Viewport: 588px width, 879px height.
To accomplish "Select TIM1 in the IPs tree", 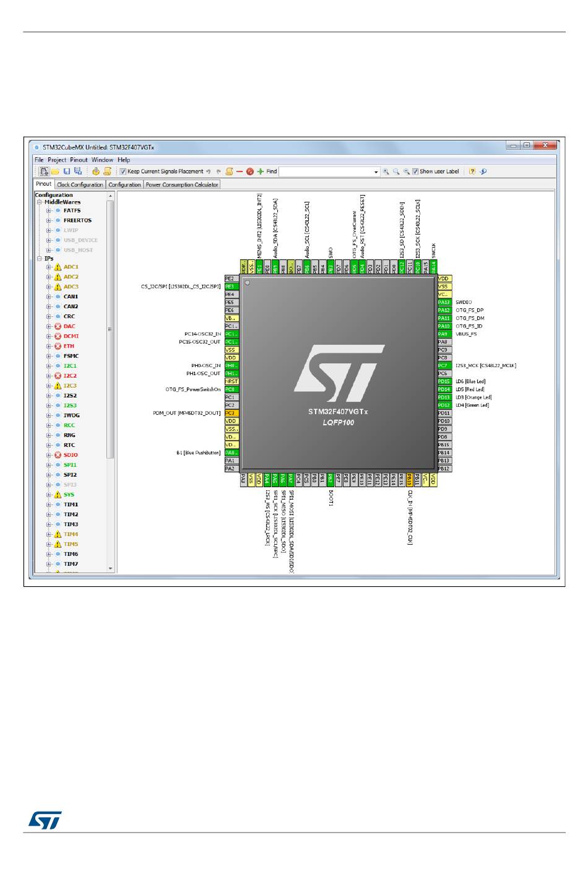I will coord(71,504).
